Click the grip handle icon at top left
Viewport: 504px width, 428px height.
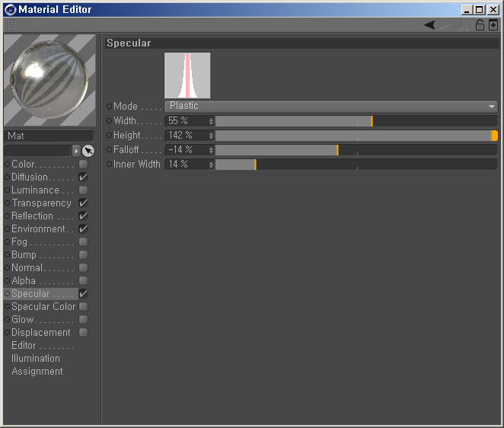click(x=11, y=25)
